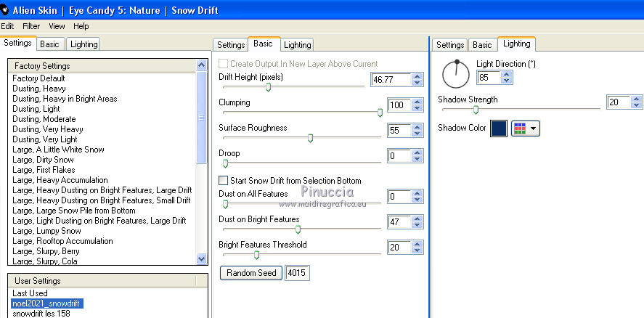Open Settings tab in middle panel
The height and width of the screenshot is (318, 644).
click(231, 45)
